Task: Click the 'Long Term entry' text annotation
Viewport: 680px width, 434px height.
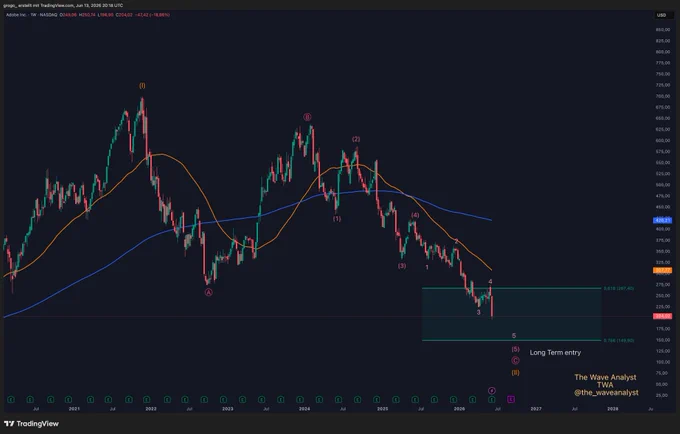Action: click(555, 352)
